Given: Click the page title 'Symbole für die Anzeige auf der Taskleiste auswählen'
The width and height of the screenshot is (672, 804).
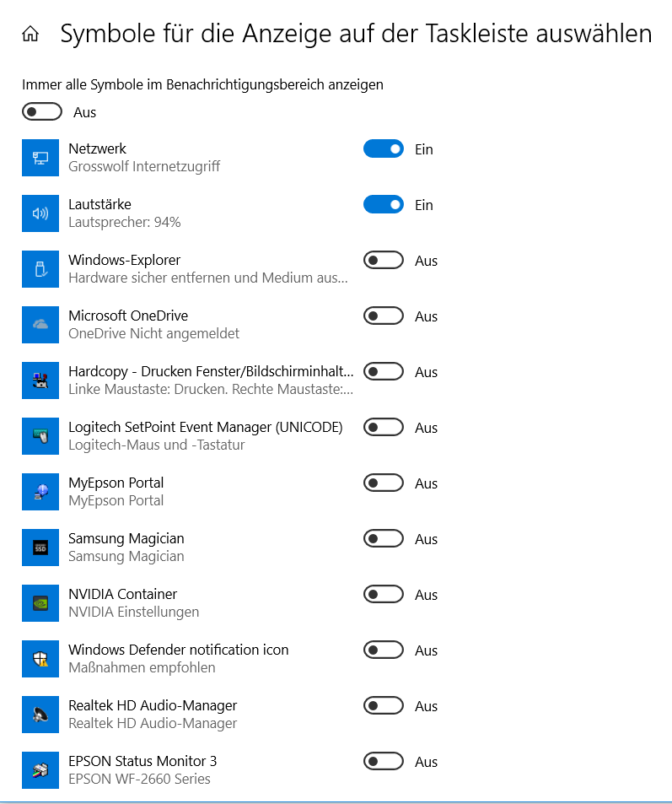Looking at the screenshot, I should 357,34.
